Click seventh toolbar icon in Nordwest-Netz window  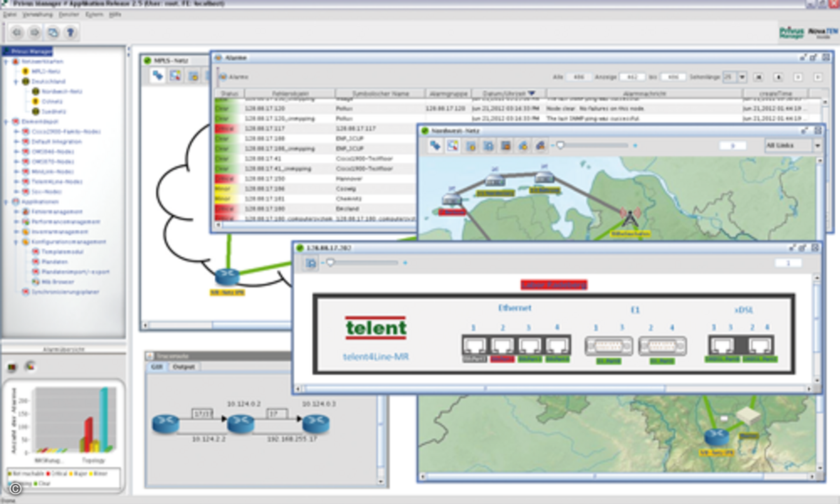[539, 146]
